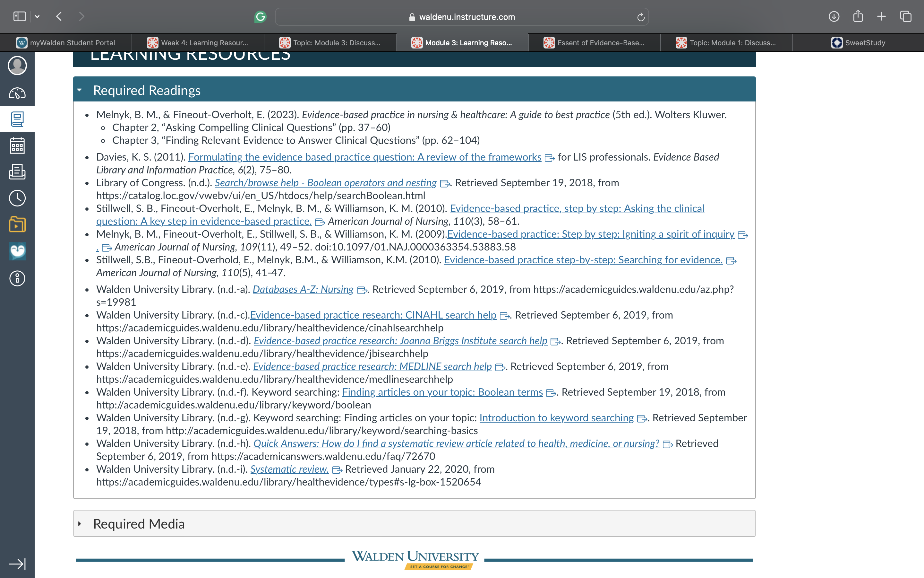Image resolution: width=924 pixels, height=578 pixels.
Task: Open Joanna Briggs Institute search help link
Action: [400, 341]
